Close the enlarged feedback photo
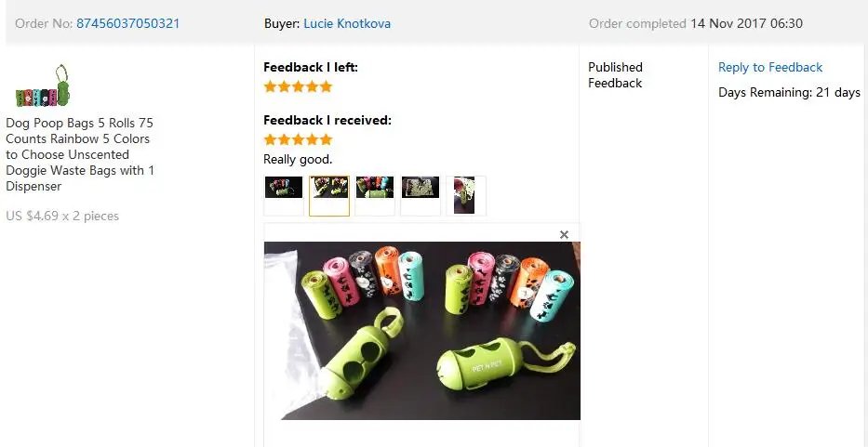This screenshot has height=447, width=868. coord(564,234)
